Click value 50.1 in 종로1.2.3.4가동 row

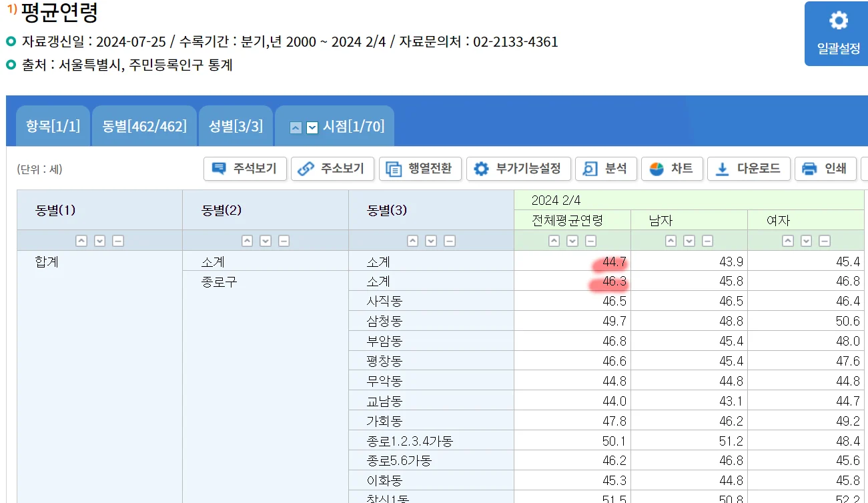tap(614, 441)
